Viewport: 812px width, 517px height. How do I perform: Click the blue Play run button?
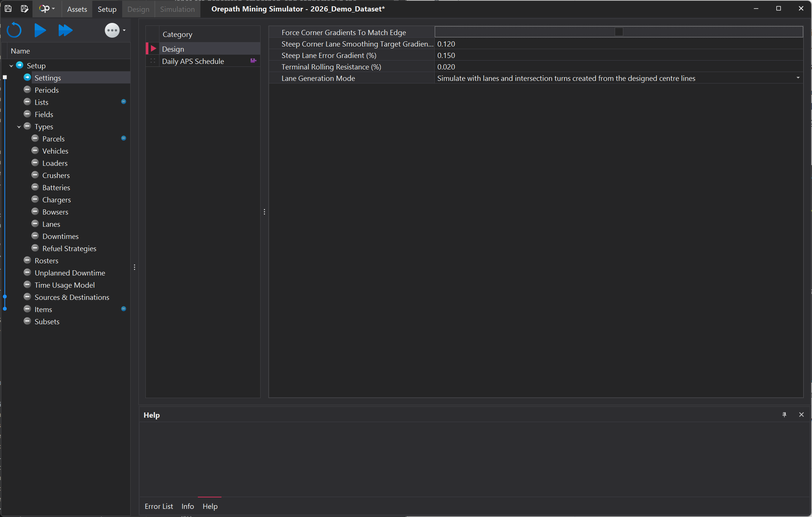40,30
